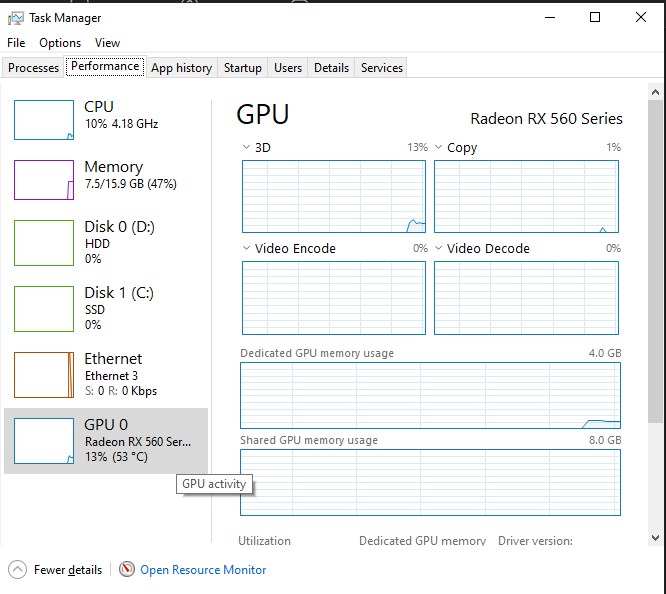The height and width of the screenshot is (594, 666).
Task: Open the Copy engine dropdown chevron
Action: pos(438,147)
